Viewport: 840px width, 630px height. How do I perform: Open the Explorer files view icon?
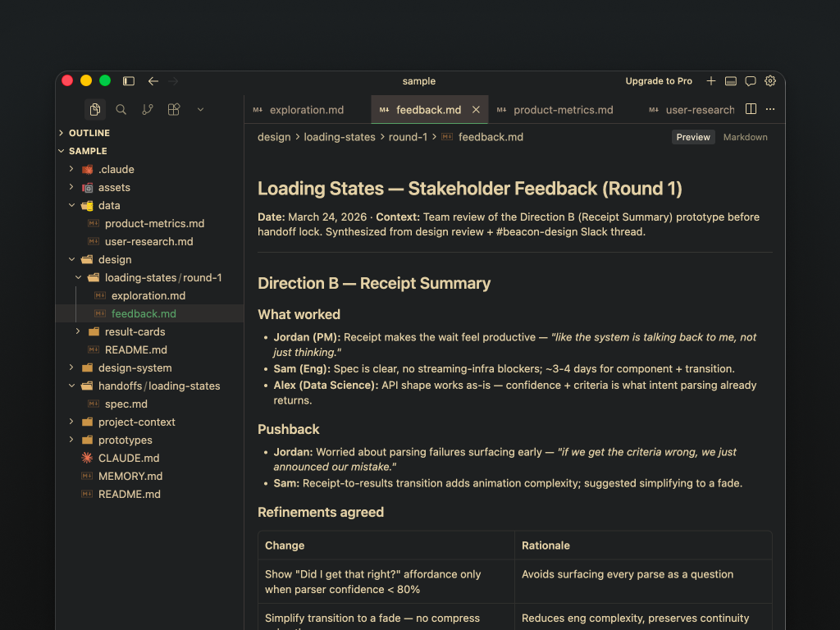[95, 109]
